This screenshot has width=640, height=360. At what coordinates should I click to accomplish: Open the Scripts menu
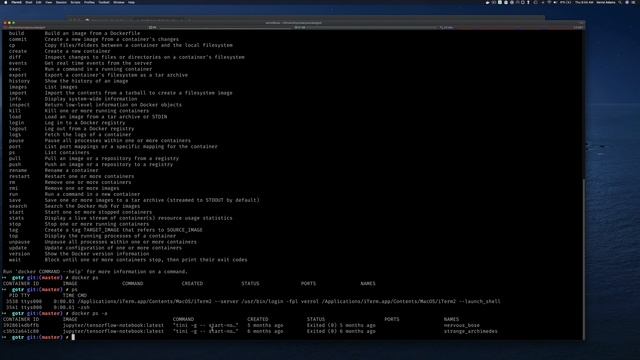pyautogui.click(x=75, y=2)
